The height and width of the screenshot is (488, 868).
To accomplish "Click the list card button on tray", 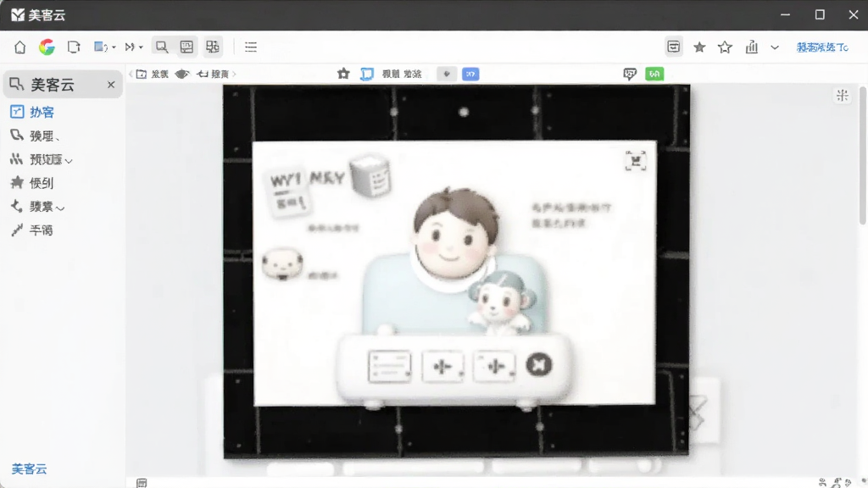I will [x=390, y=366].
